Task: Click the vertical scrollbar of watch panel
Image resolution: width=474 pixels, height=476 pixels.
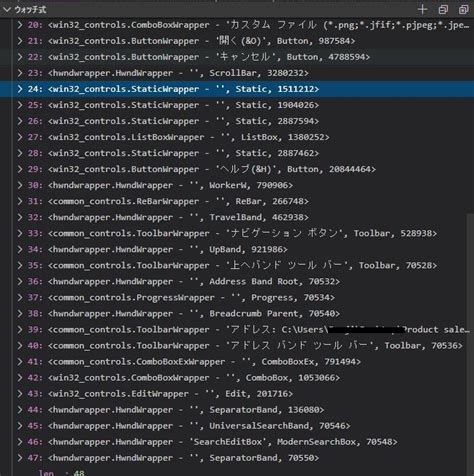Action: (x=470, y=345)
